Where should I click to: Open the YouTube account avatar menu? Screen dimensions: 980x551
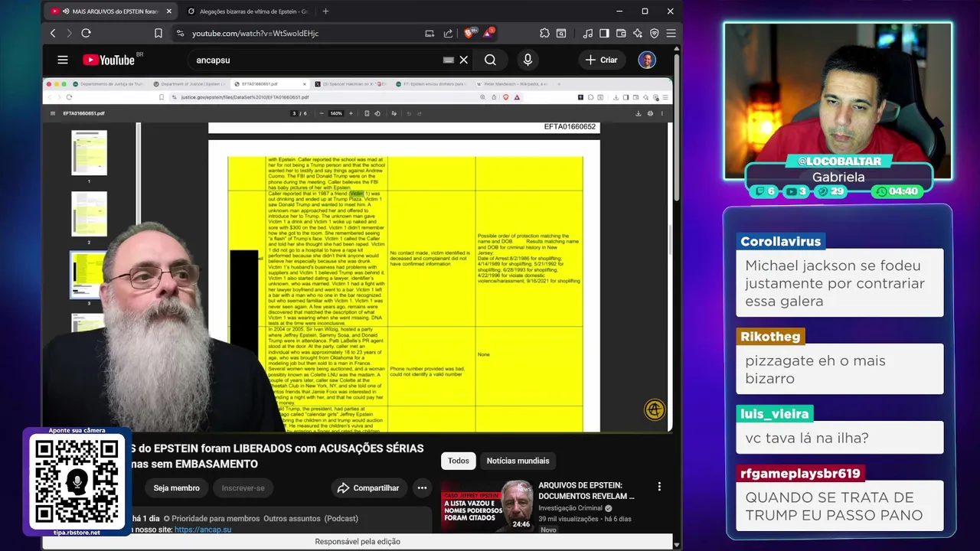647,60
